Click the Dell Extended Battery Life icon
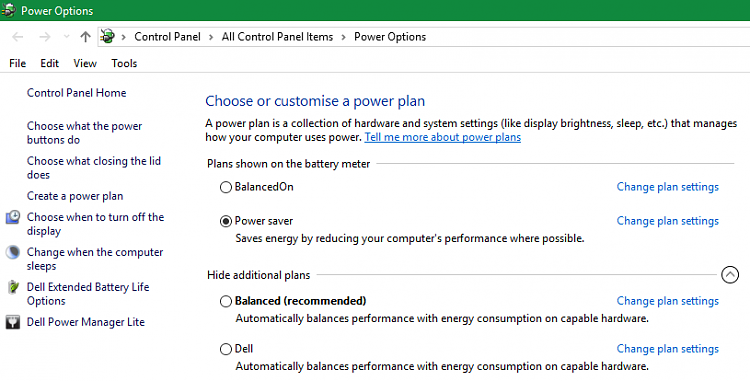Viewport: 750px width, 381px height. (13, 287)
